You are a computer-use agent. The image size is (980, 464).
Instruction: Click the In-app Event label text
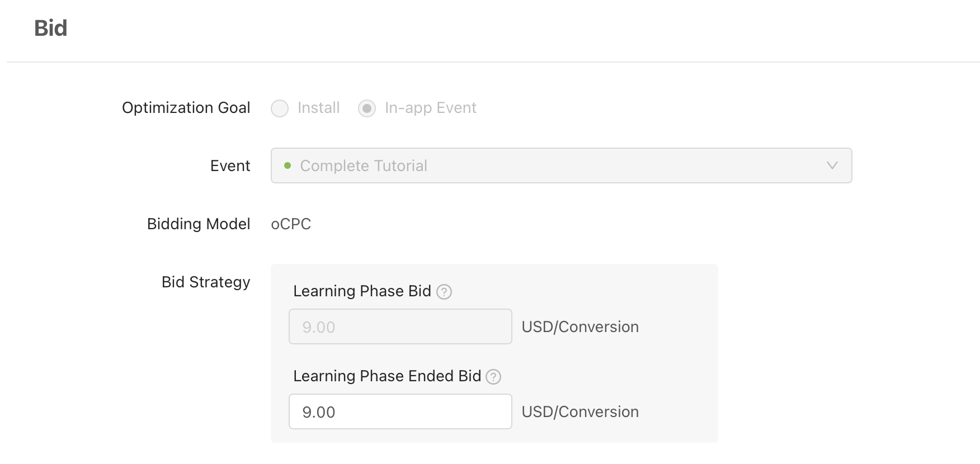click(x=431, y=108)
